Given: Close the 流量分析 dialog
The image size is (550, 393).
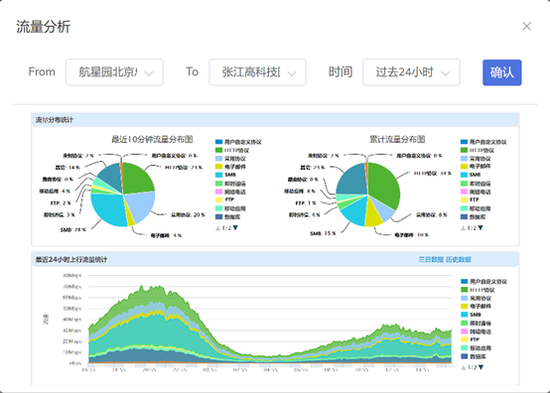Looking at the screenshot, I should pos(526,26).
